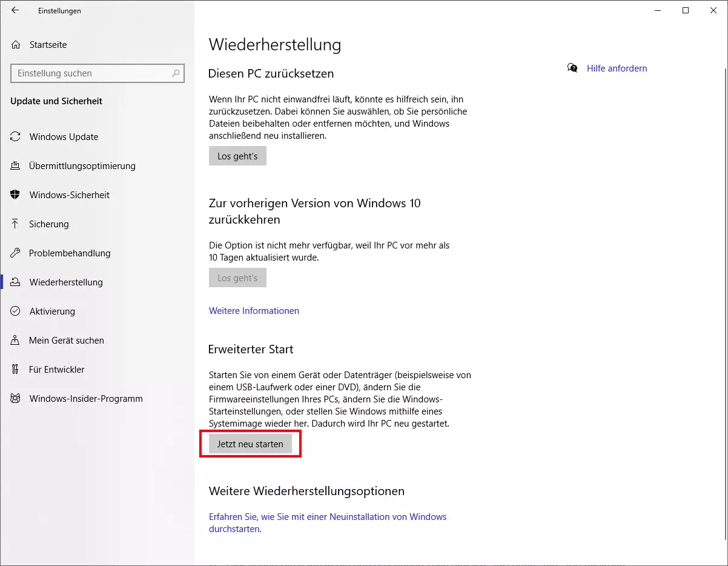Click the Hilfe anfordern chat icon

(x=572, y=68)
